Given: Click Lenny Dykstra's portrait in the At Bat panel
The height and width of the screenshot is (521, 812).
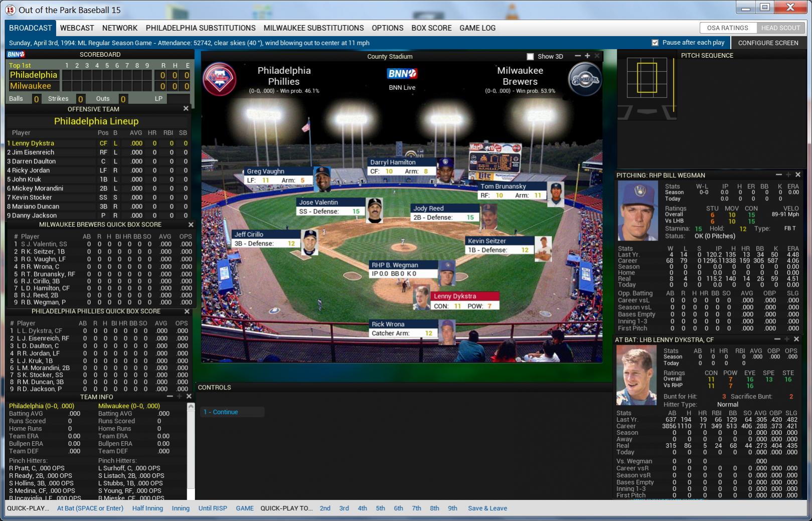Looking at the screenshot, I should pos(636,375).
